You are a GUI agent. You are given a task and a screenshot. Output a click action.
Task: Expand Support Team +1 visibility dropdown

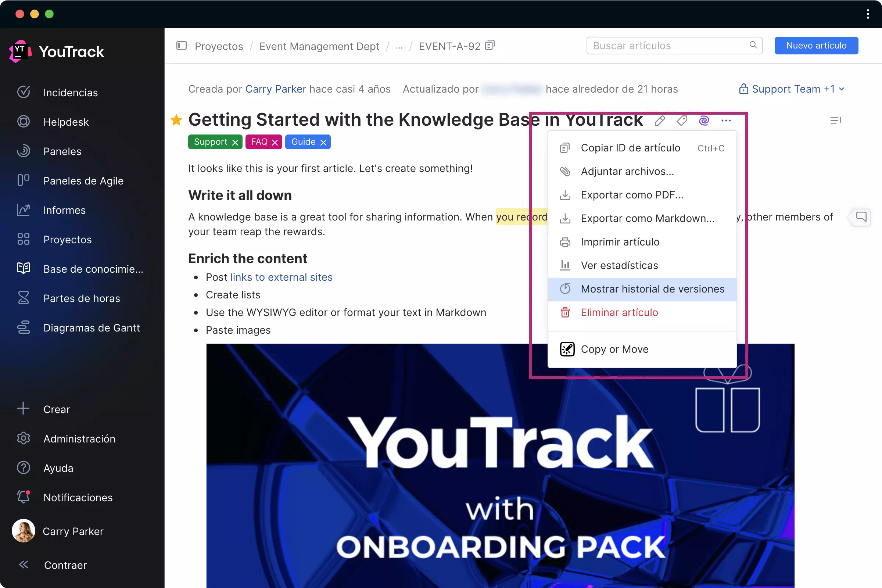click(x=791, y=89)
